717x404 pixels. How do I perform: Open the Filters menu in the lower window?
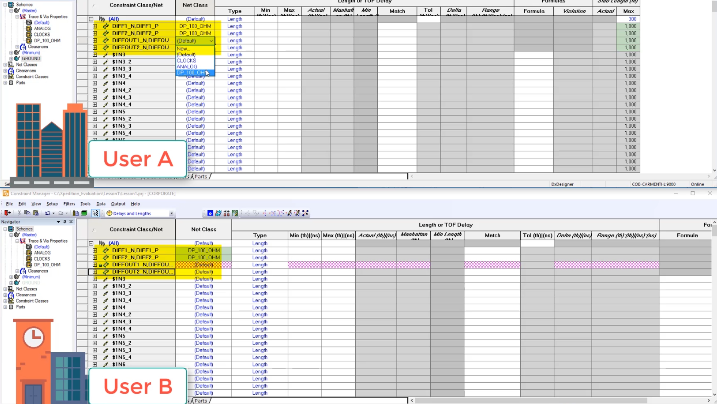69,203
